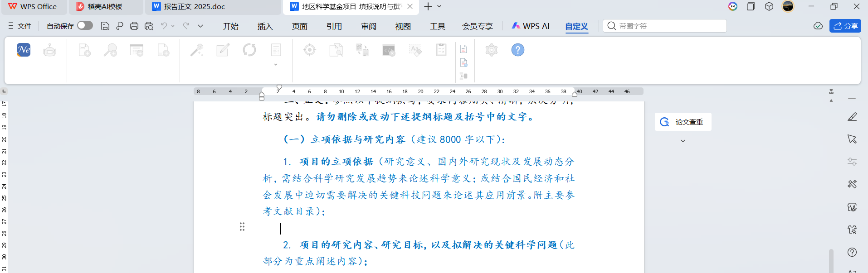
Task: Open the WPS Office home tab
Action: coord(33,6)
